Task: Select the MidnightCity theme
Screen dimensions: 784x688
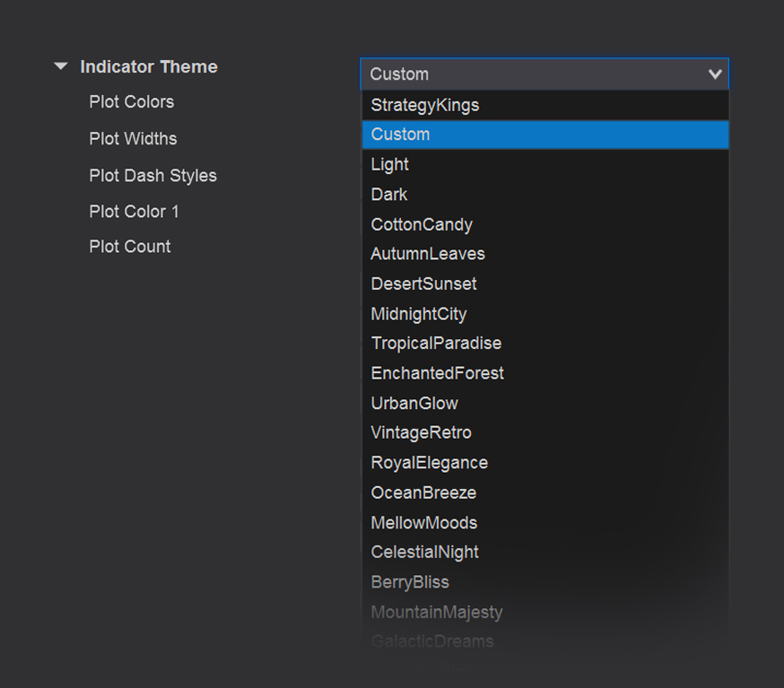Action: (x=419, y=314)
